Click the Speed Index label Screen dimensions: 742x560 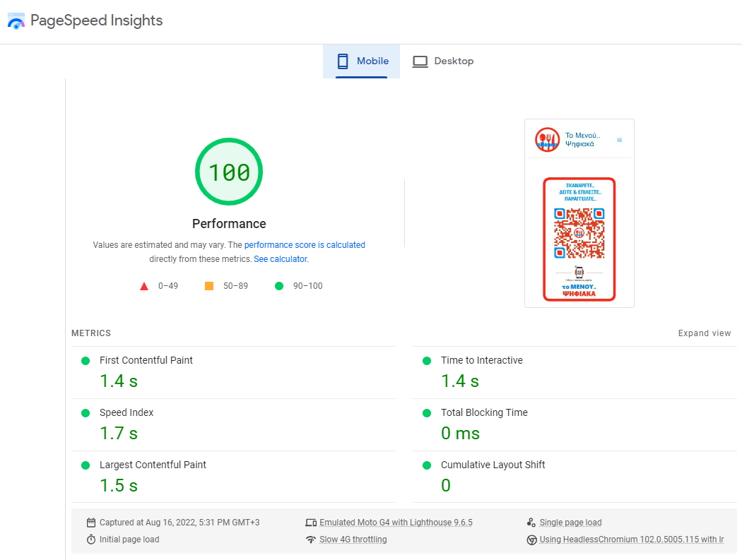pos(126,412)
